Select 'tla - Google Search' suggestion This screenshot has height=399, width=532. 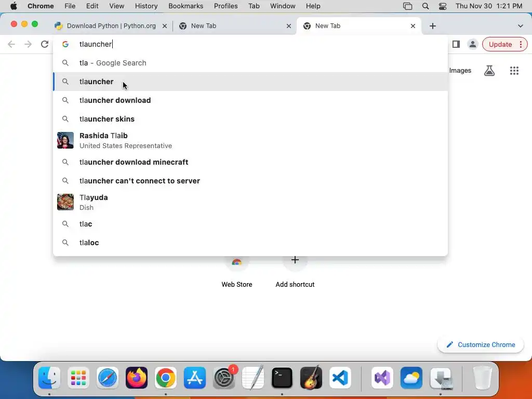click(250, 63)
